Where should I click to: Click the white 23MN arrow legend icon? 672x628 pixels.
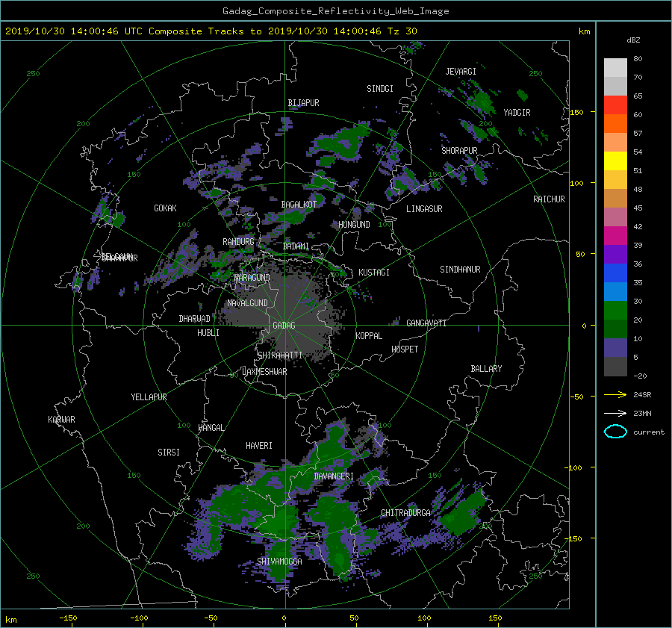point(615,413)
